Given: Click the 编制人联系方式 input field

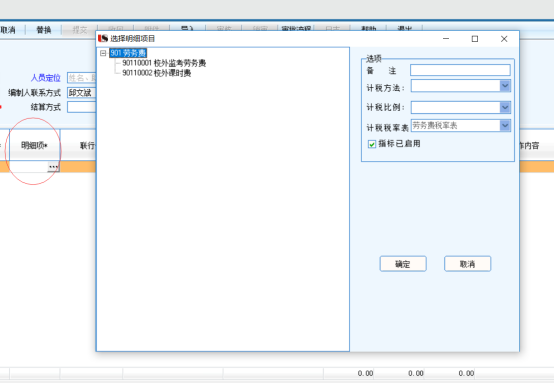Looking at the screenshot, I should [82, 93].
